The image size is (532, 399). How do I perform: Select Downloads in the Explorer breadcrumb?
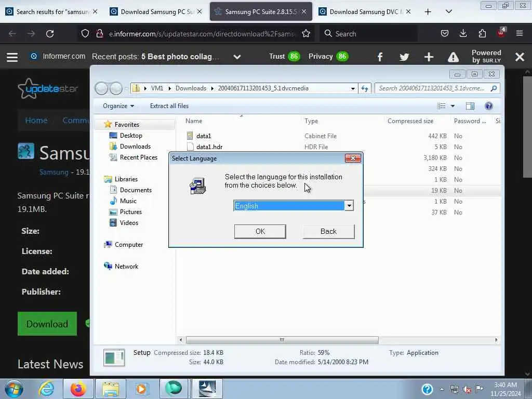click(191, 88)
